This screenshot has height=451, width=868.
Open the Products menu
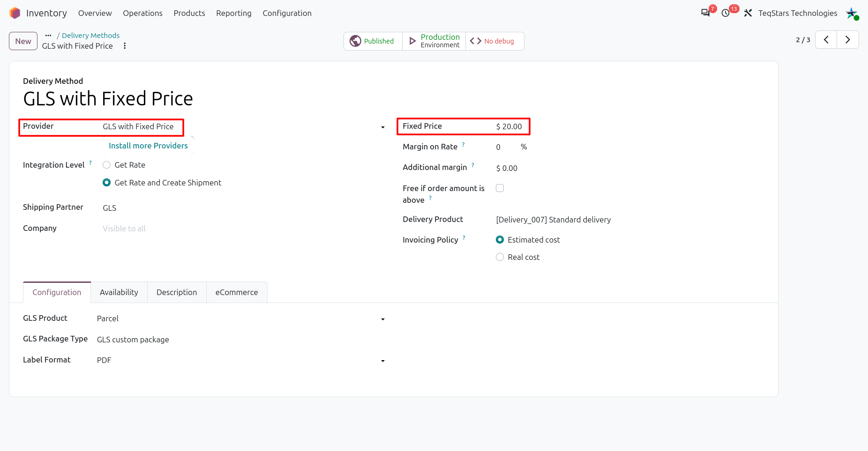pyautogui.click(x=189, y=13)
